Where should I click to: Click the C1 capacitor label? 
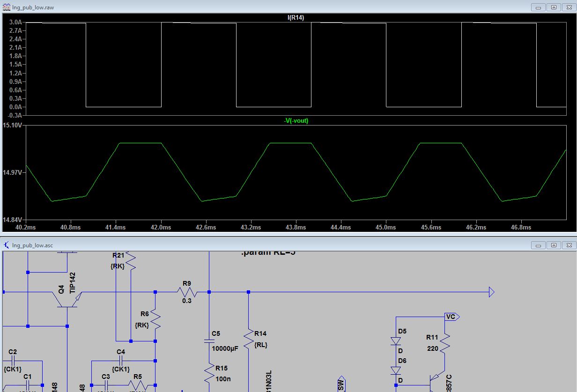click(28, 376)
